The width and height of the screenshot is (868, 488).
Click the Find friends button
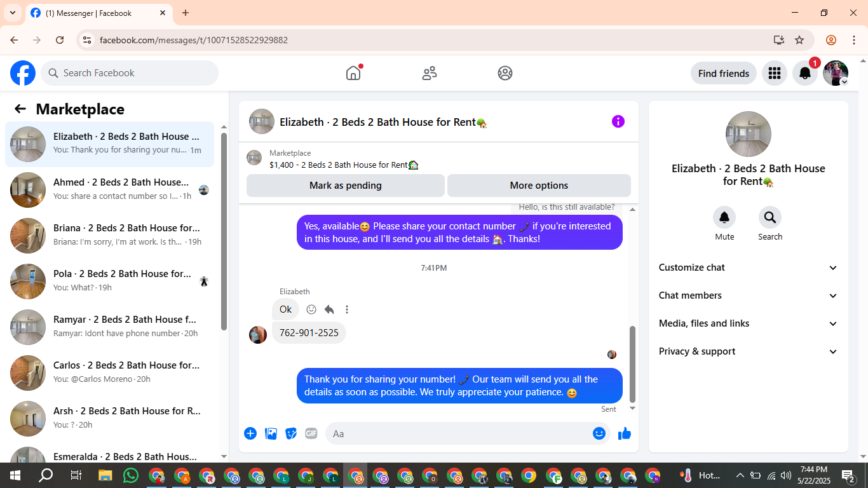724,73
